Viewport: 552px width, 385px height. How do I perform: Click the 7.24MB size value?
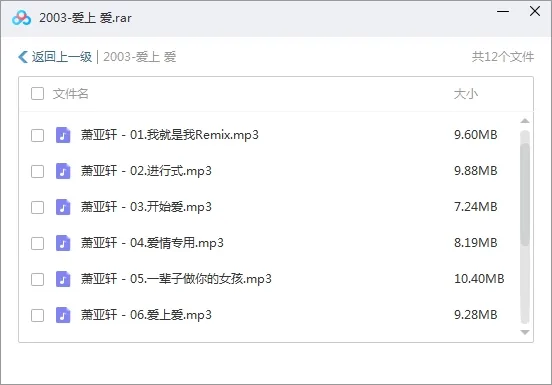[476, 207]
